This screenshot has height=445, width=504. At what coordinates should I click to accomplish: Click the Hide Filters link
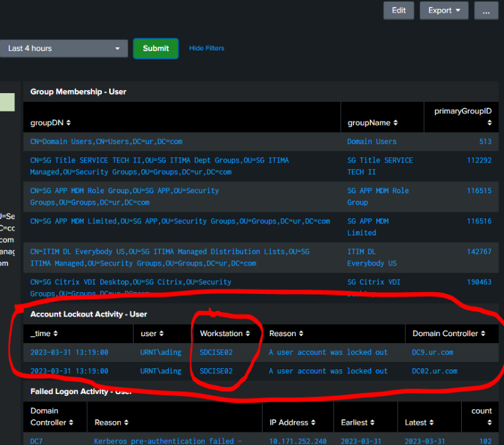coord(207,48)
